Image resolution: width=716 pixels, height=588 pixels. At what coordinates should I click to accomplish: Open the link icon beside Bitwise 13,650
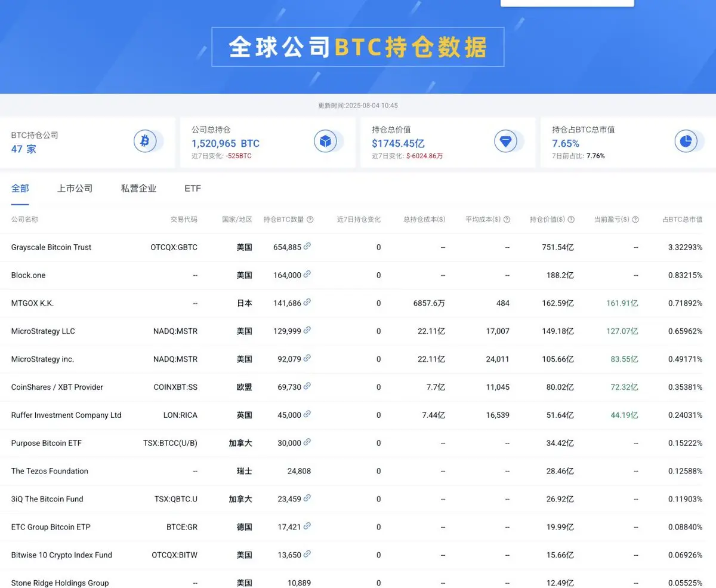coord(307,554)
